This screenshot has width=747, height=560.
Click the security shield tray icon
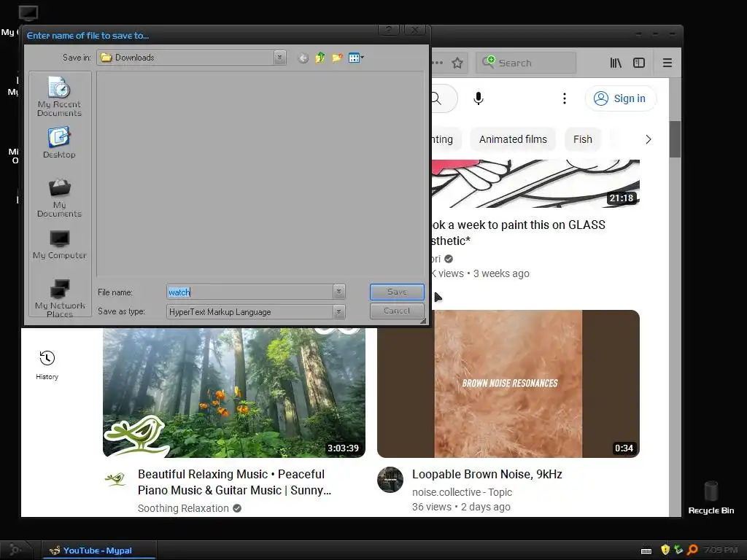[x=665, y=550]
